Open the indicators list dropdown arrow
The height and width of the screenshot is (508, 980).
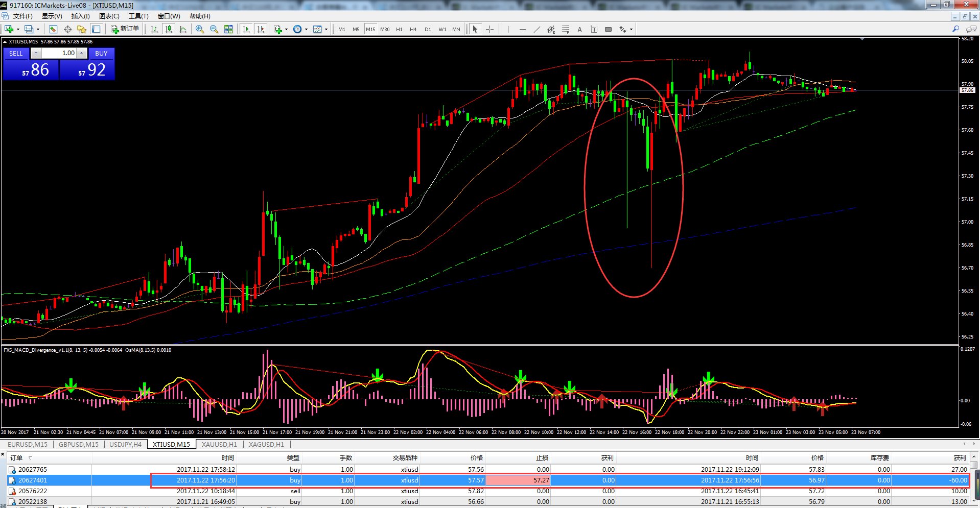click(286, 29)
